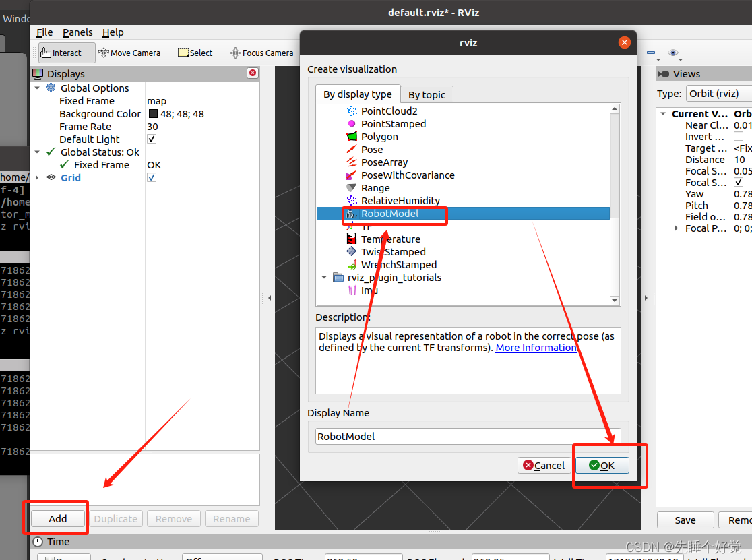
Task: Switch to By topic tab
Action: [427, 95]
